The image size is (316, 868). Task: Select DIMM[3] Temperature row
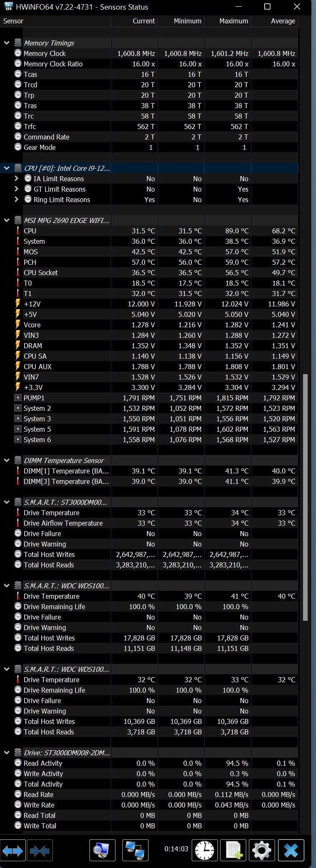(149, 481)
